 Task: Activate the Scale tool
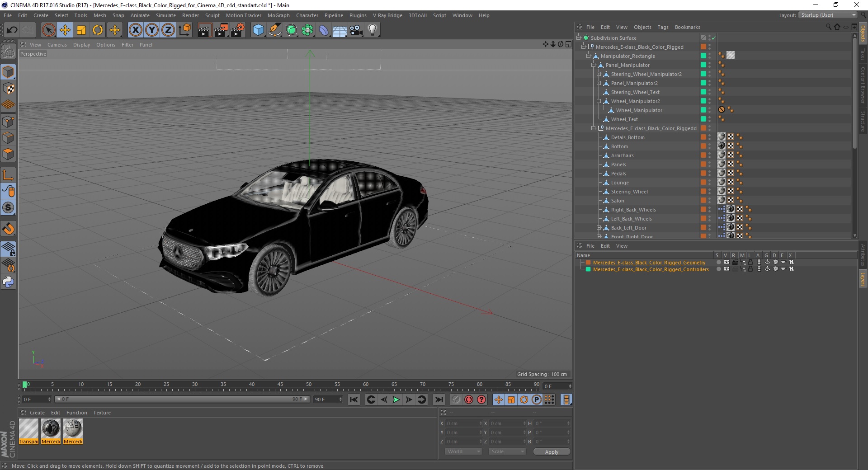[81, 30]
